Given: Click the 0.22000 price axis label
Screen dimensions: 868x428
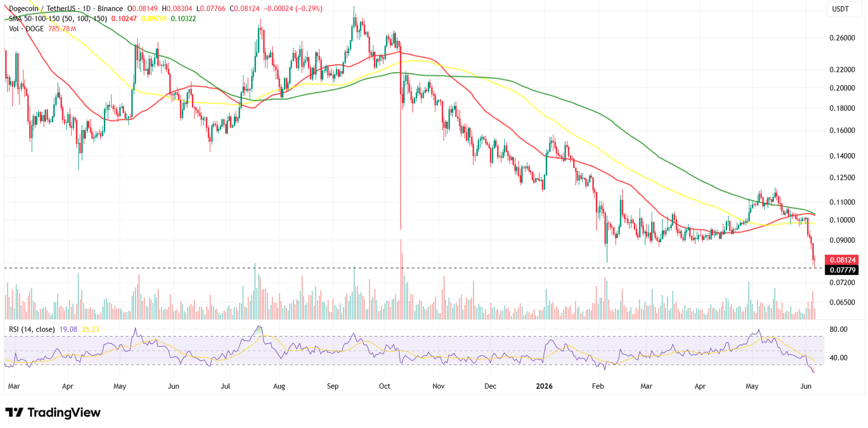Looking at the screenshot, I should [842, 70].
